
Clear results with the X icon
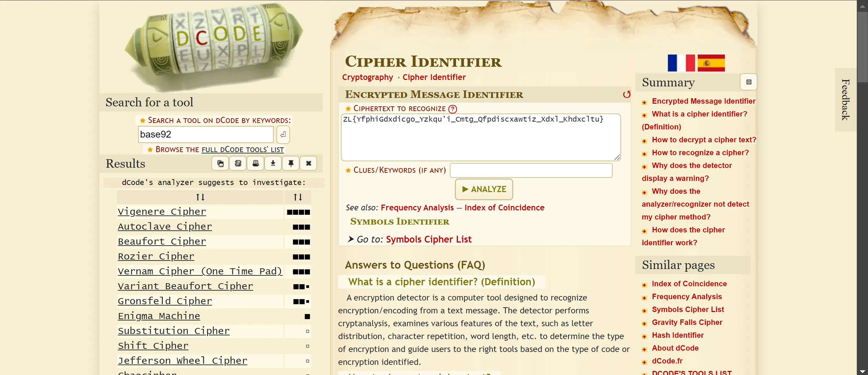[308, 164]
